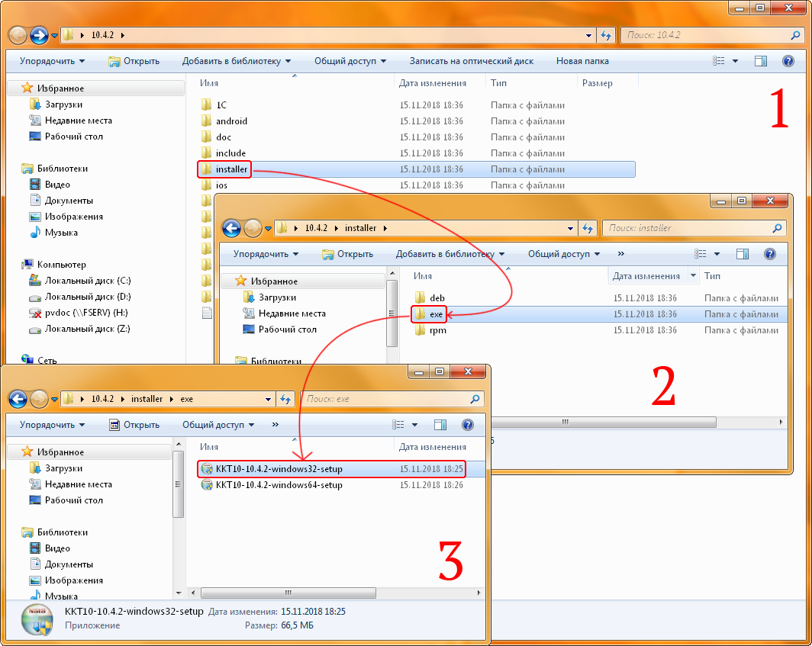Image resolution: width=812 pixels, height=646 pixels.
Task: Open the android folder
Action: 231,121
